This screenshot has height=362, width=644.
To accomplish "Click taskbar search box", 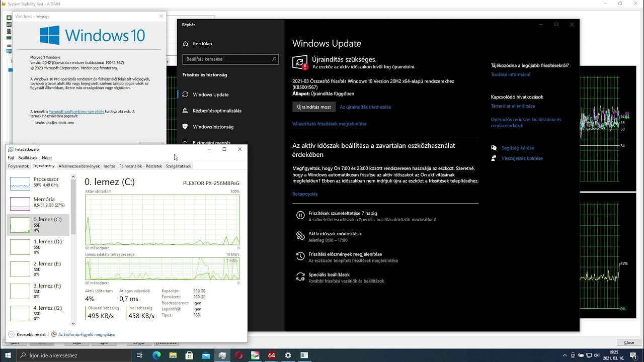I will [x=74, y=355].
